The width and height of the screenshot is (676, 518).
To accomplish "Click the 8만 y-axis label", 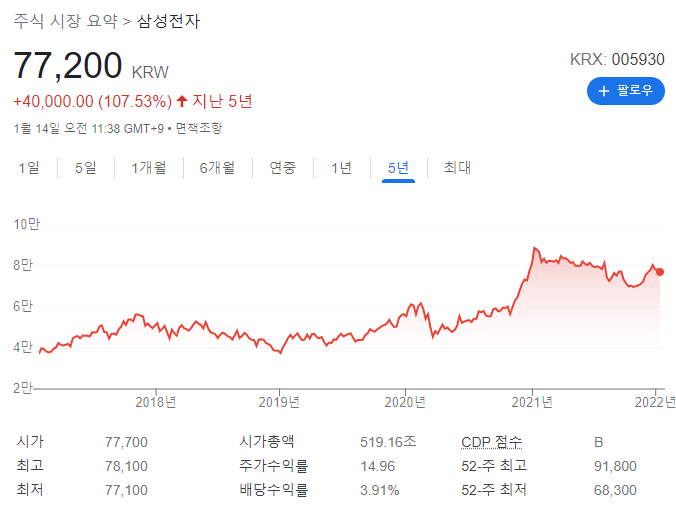I will pyautogui.click(x=23, y=265).
